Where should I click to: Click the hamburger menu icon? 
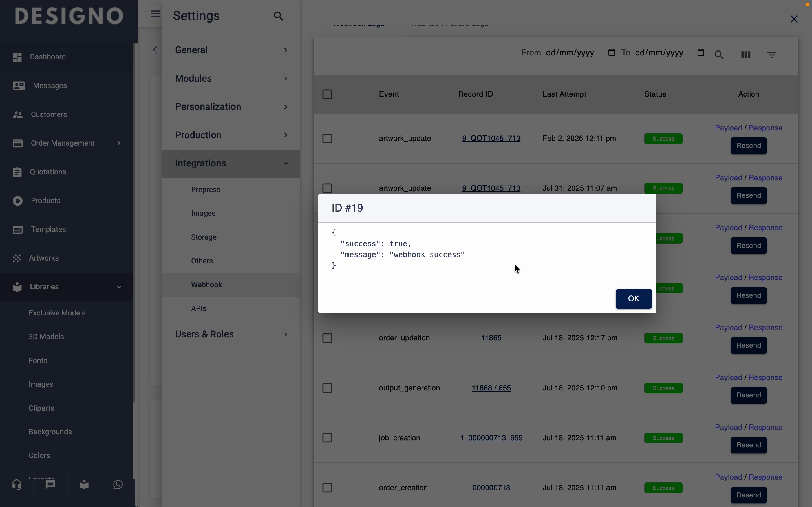tap(155, 14)
